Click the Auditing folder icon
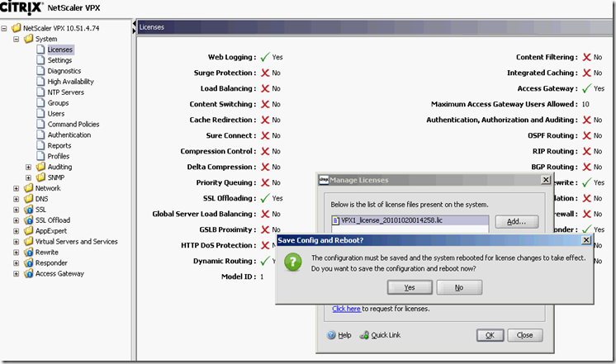The image size is (616, 364). (x=40, y=167)
